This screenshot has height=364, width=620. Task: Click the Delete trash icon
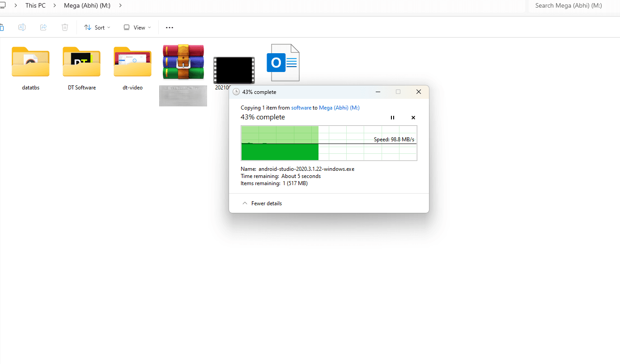(x=65, y=27)
